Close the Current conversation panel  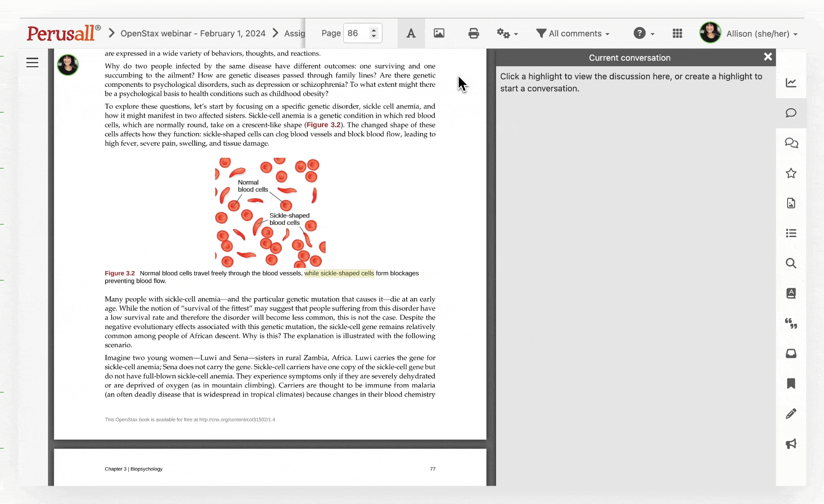coord(768,57)
